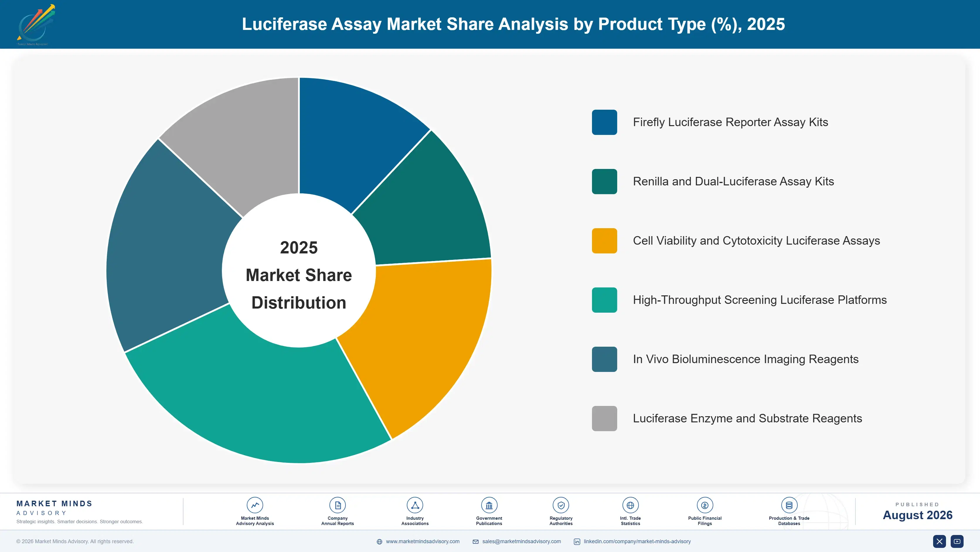Click the Regulatory Authorities shield icon
Viewport: 980px width, 552px height.
(561, 505)
